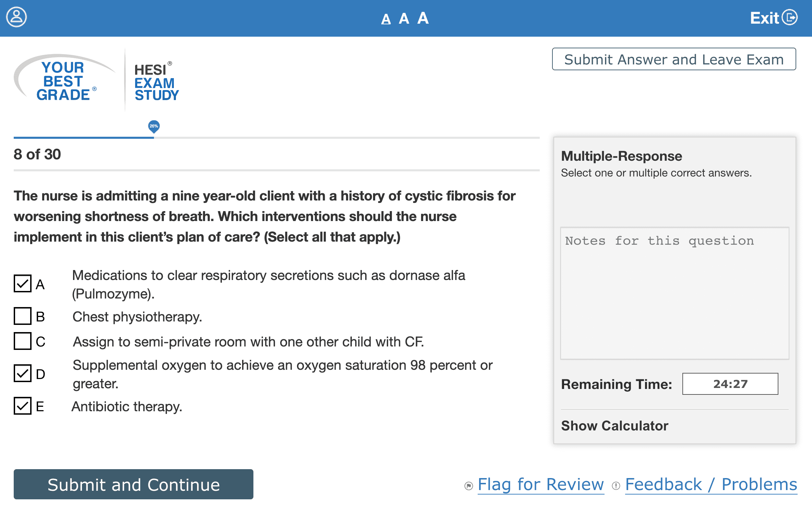Expand the Show Calculator section
812x512 pixels.
pyautogui.click(x=614, y=426)
